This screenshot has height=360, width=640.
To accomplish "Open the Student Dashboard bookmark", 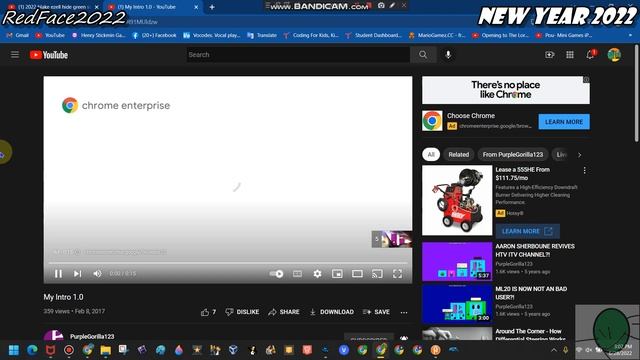I will [x=373, y=36].
